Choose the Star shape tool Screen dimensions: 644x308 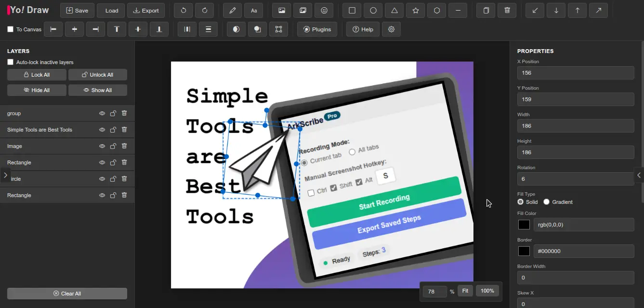[415, 10]
